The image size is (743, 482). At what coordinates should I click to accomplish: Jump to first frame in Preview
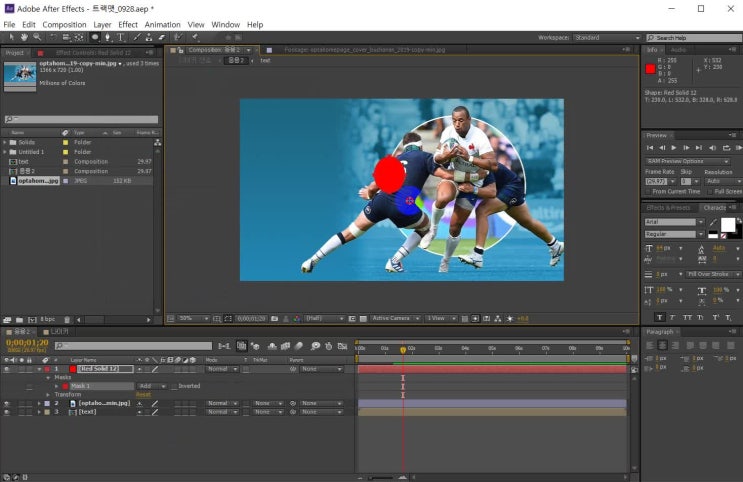pos(650,148)
